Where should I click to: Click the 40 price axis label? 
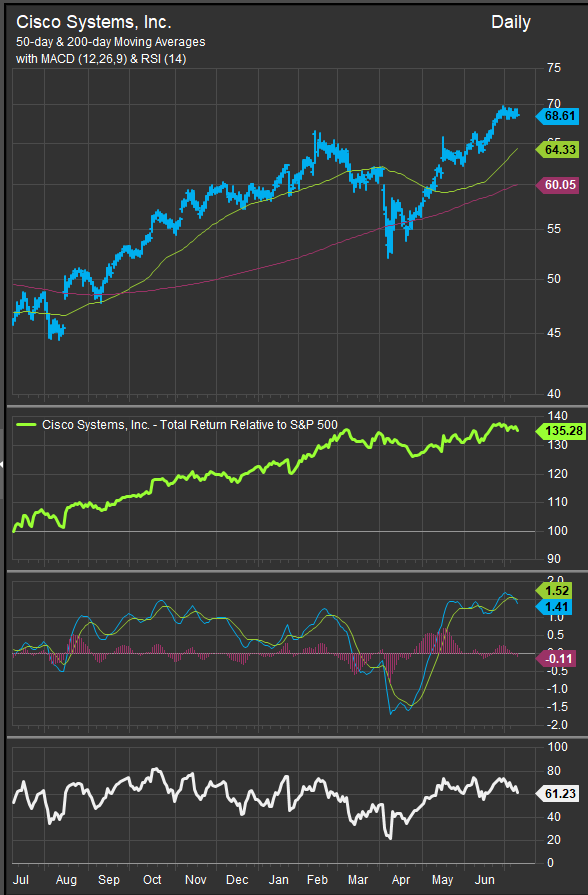tap(554, 393)
